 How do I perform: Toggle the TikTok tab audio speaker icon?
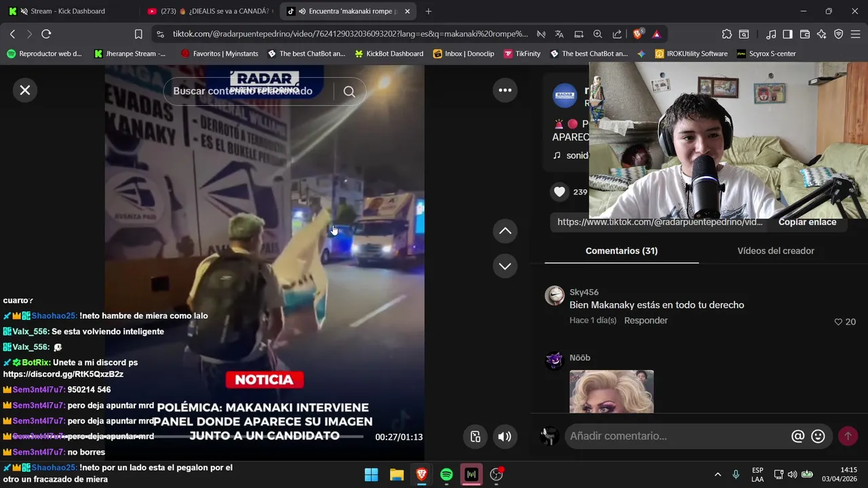pyautogui.click(x=301, y=12)
